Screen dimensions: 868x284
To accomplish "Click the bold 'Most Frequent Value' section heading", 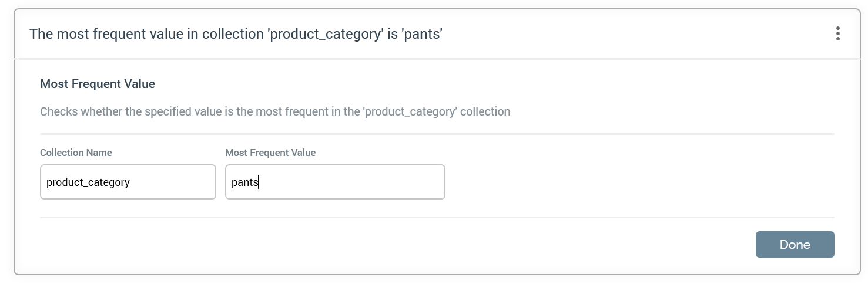I will [x=98, y=84].
